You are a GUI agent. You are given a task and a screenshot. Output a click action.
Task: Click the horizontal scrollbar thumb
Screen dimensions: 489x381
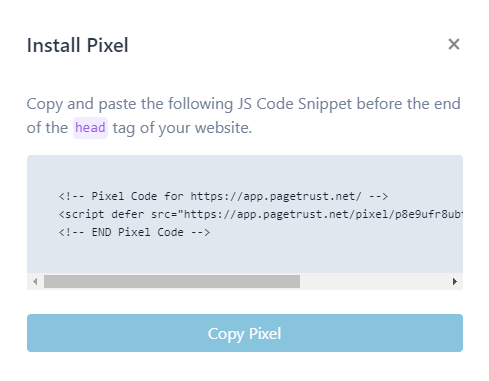pos(172,282)
